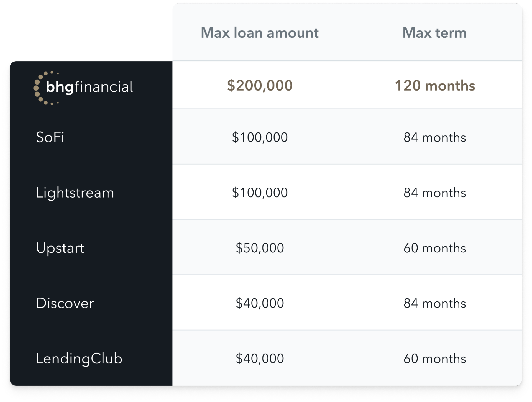
Task: Click the $200,000 max loan value
Action: [x=260, y=85]
